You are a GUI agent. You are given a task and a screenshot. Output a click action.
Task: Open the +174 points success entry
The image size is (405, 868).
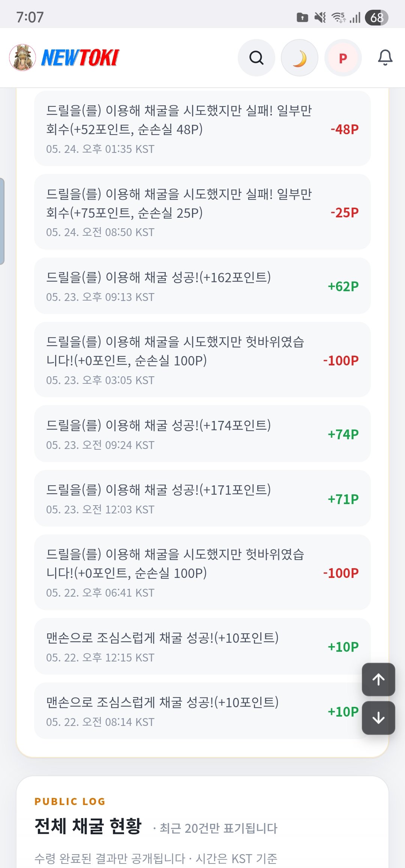pos(202,434)
